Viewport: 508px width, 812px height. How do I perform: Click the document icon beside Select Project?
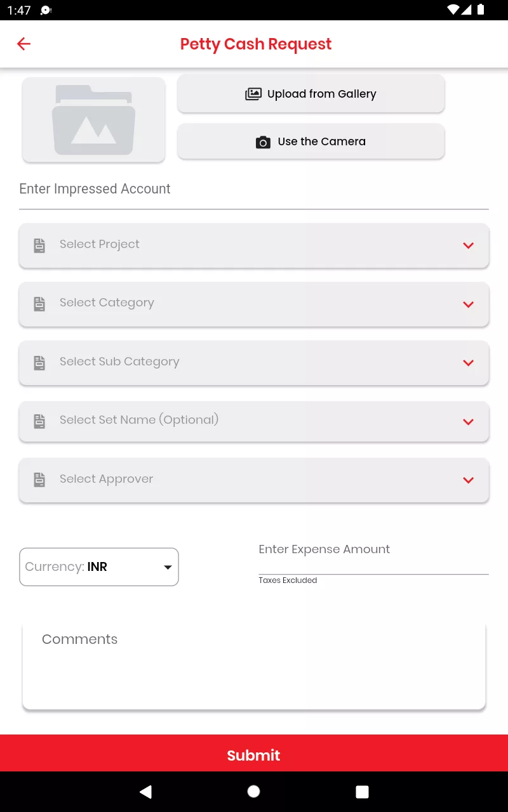tap(39, 246)
